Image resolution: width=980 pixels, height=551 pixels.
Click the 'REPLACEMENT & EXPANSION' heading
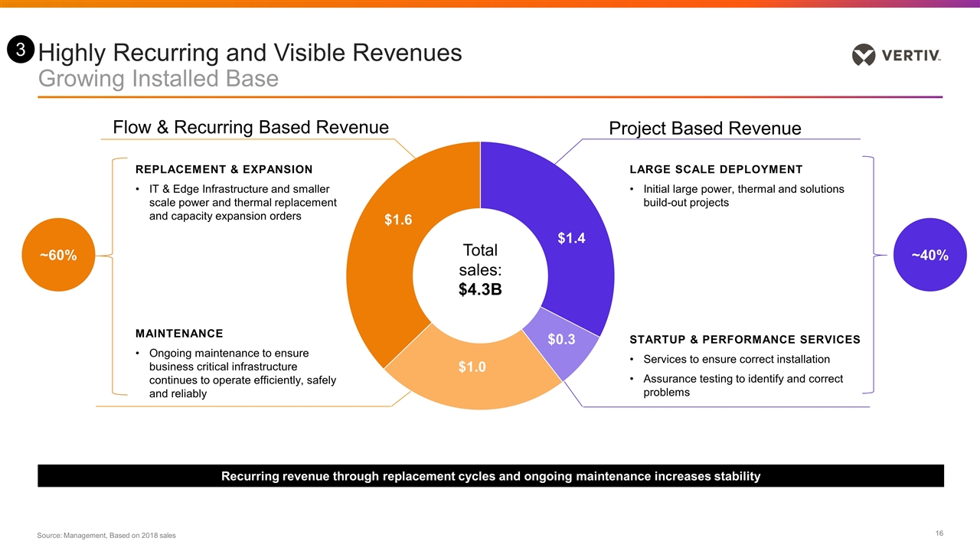point(224,169)
